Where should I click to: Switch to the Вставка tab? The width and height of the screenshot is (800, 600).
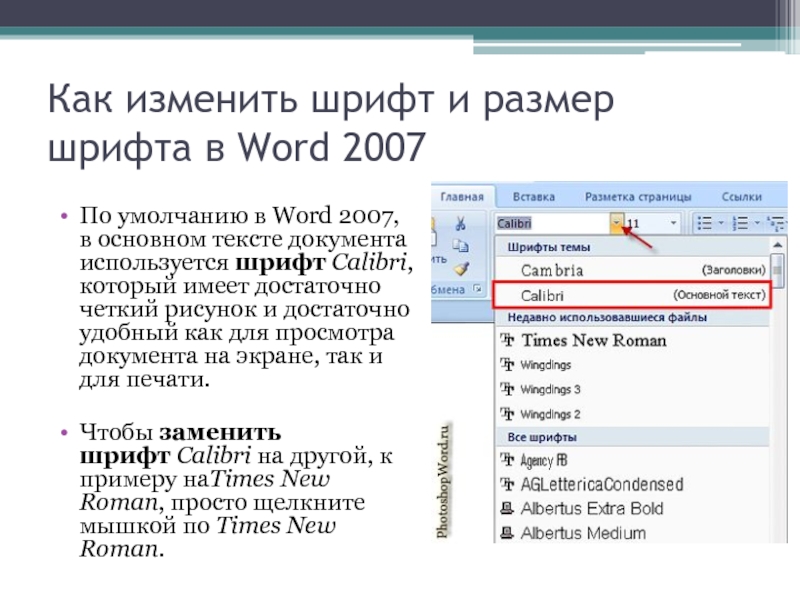click(534, 197)
